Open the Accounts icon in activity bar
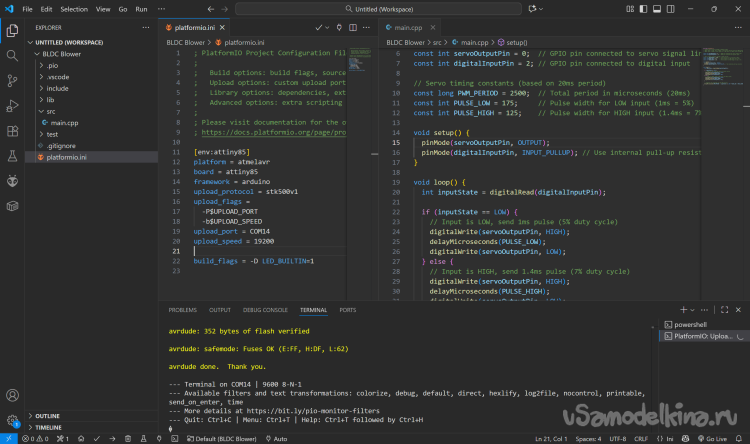 12,395
